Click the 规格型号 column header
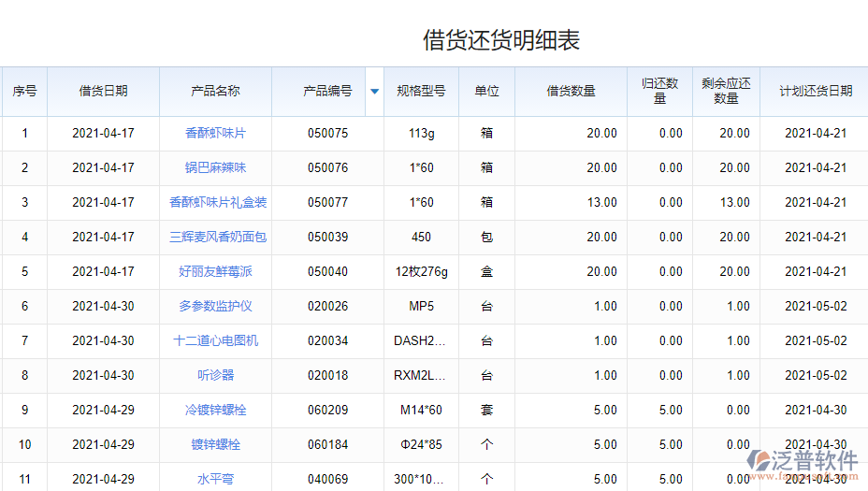 (421, 92)
